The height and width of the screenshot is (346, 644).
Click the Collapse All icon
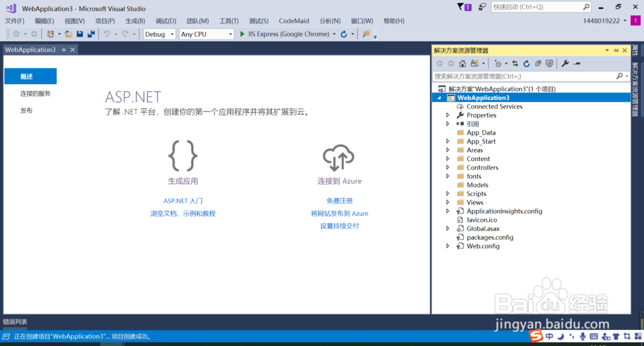click(x=538, y=63)
